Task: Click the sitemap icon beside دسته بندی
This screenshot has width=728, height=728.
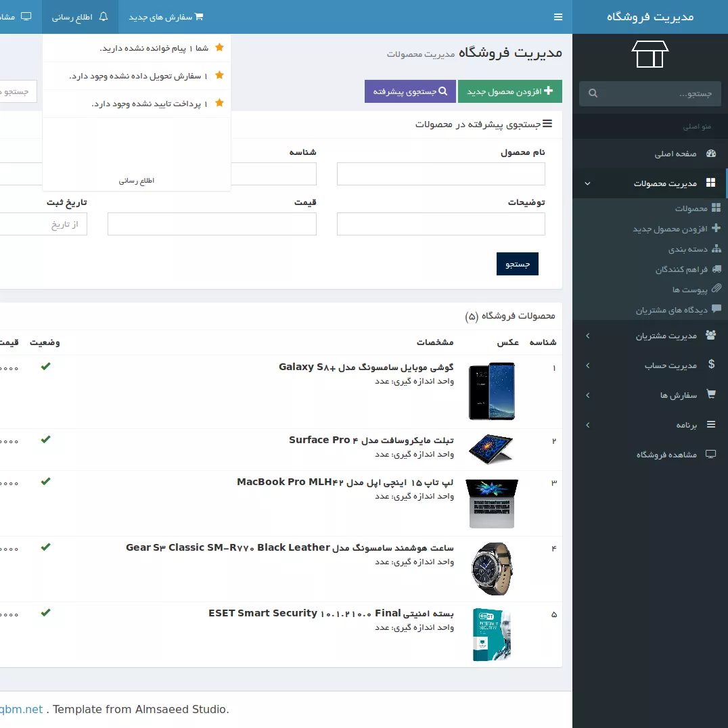Action: pyautogui.click(x=716, y=248)
